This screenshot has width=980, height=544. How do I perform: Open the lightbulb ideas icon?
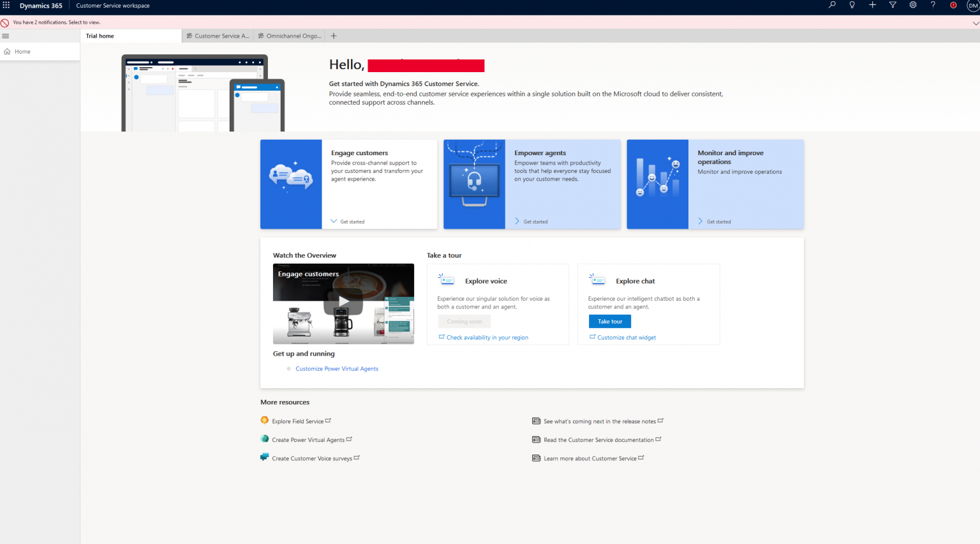(x=852, y=5)
